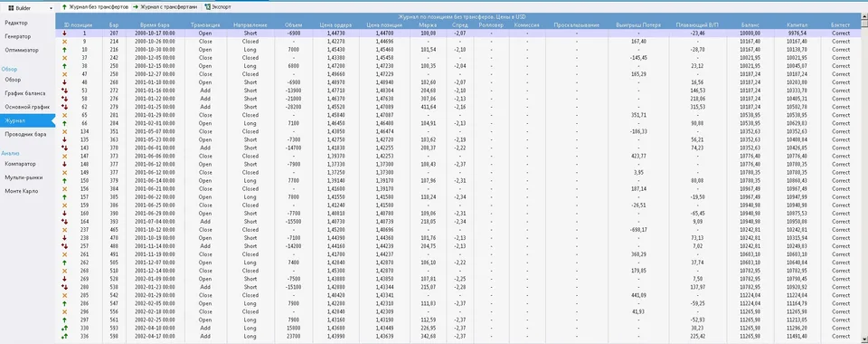Click the green up arrow of position 150
Viewport: 868px width, 344px height.
(x=65, y=180)
